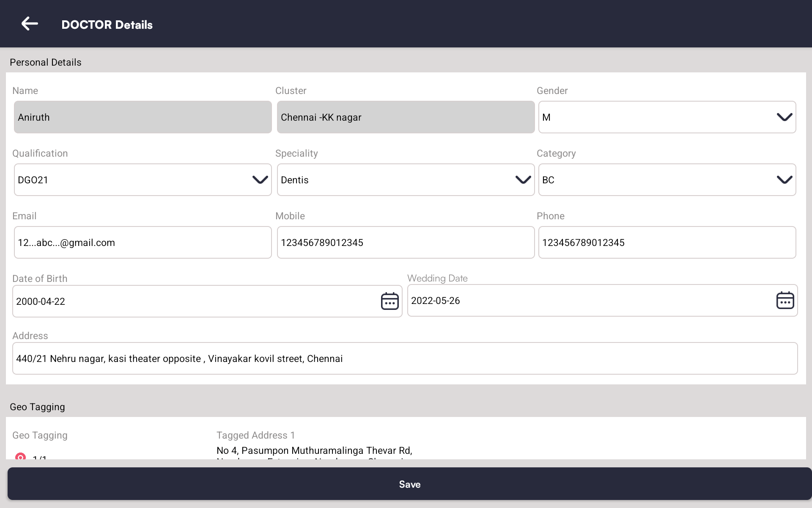The image size is (812, 508).
Task: Open the Wedding Date calendar picker
Action: coord(785,301)
